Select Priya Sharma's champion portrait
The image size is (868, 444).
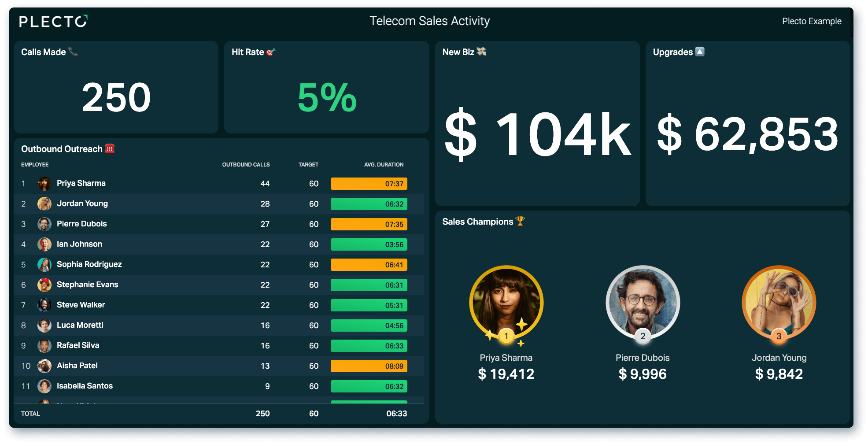[x=506, y=303]
